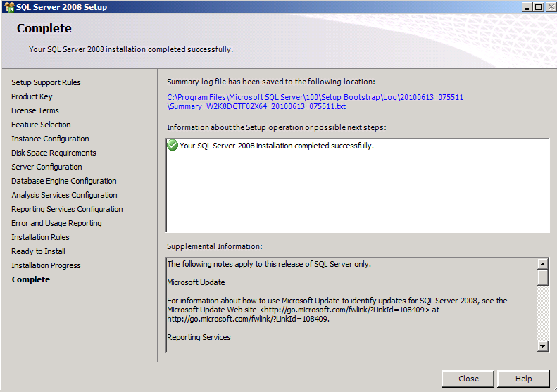
Task: Click the scroll down arrow in Supplemental Information
Action: (542, 346)
